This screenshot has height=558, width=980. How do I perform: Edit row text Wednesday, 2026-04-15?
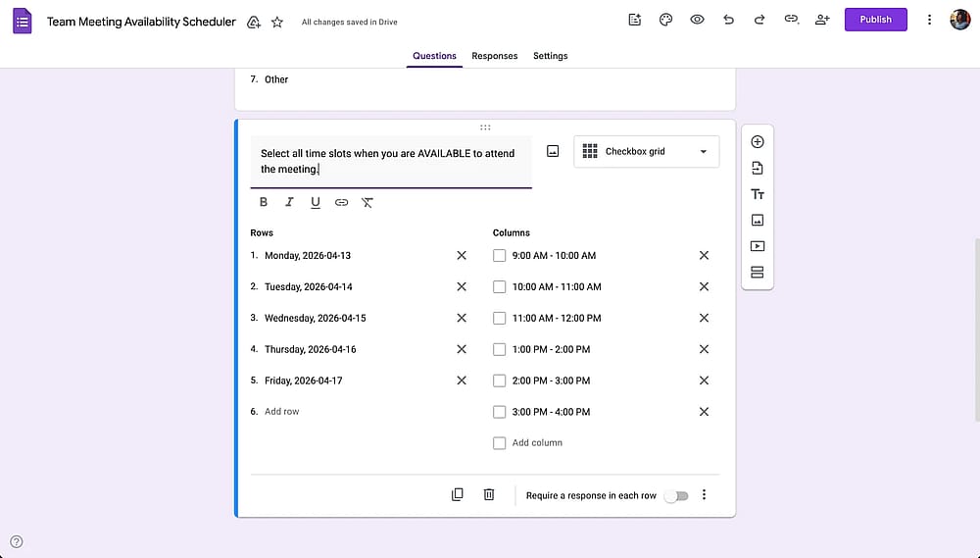click(315, 318)
